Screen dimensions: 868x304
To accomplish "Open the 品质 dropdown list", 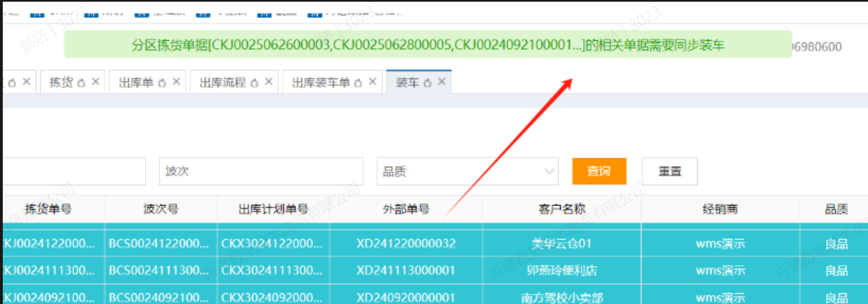I will pyautogui.click(x=467, y=172).
